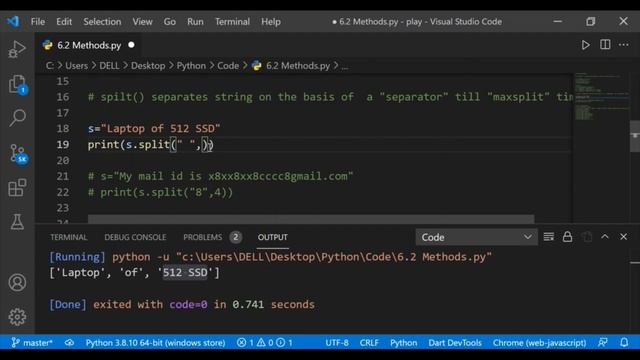The height and width of the screenshot is (360, 640).
Task: Click the VS Code logo icon
Action: tap(13, 21)
